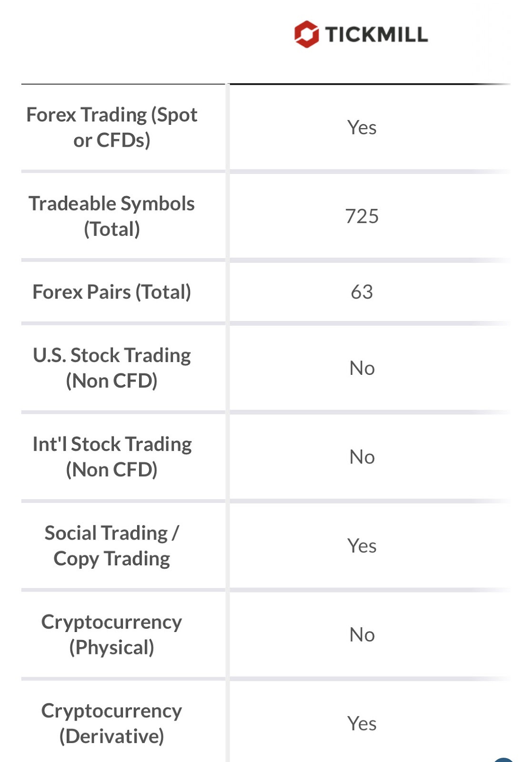Screen dimensions: 532x762
Task: Click the Forex Pairs (Total) label
Action: coord(112,292)
